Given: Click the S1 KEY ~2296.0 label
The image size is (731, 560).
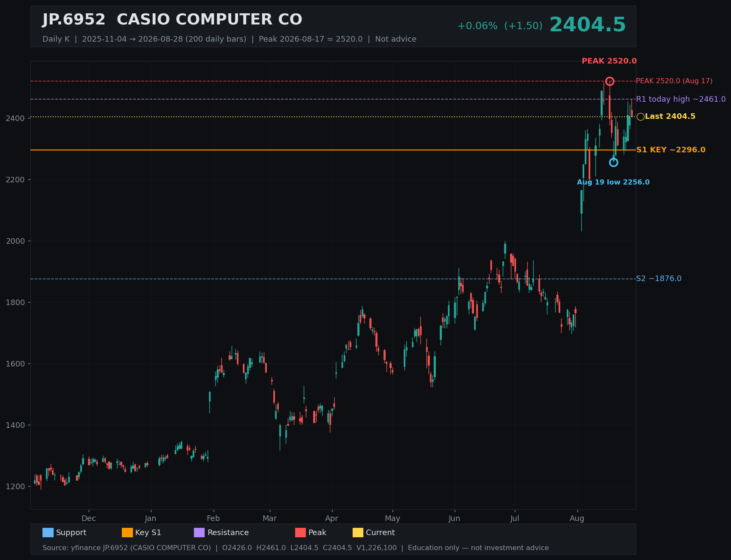Looking at the screenshot, I should coord(671,150).
